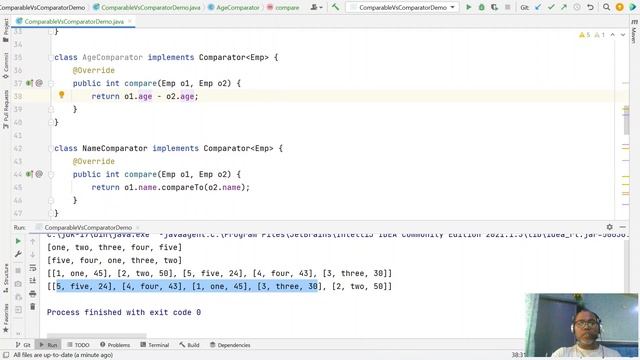Push commits with the Git arrow icon

(564, 7)
